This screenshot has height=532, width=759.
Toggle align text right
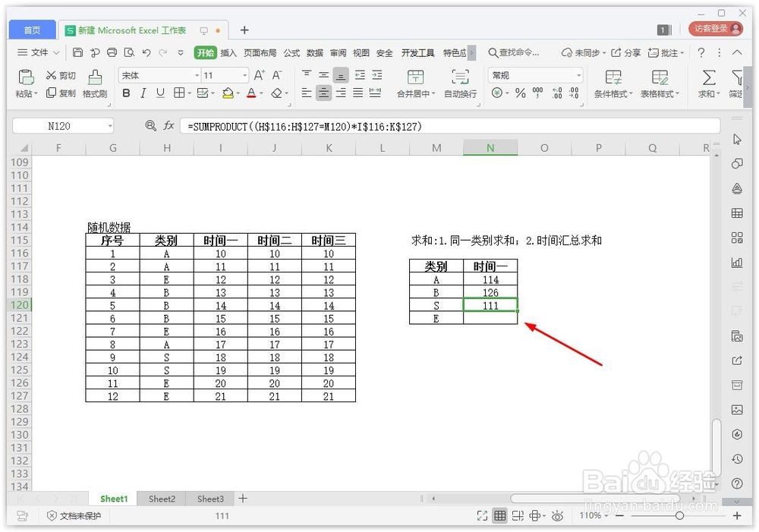point(341,93)
